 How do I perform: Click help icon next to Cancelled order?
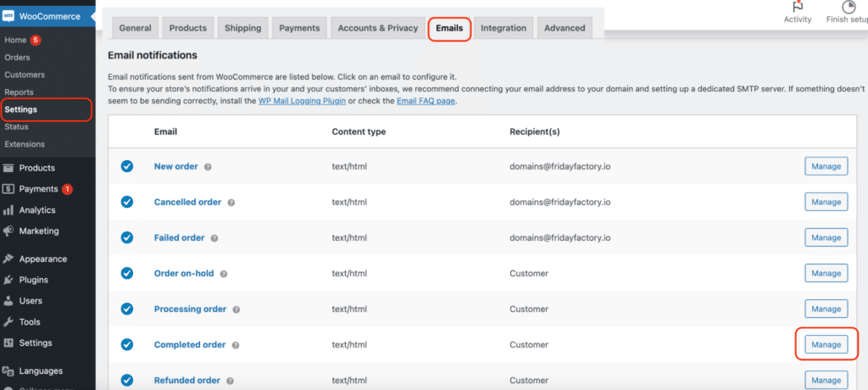(x=231, y=203)
